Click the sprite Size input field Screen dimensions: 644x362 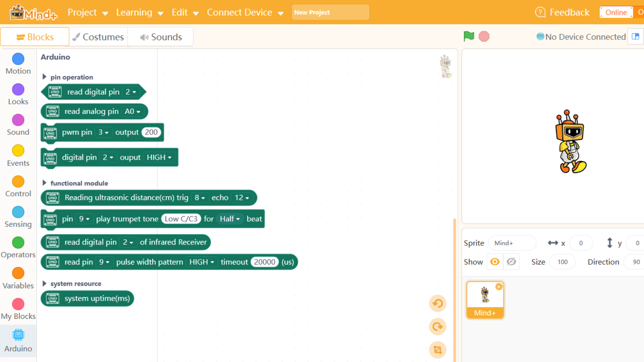pos(562,262)
